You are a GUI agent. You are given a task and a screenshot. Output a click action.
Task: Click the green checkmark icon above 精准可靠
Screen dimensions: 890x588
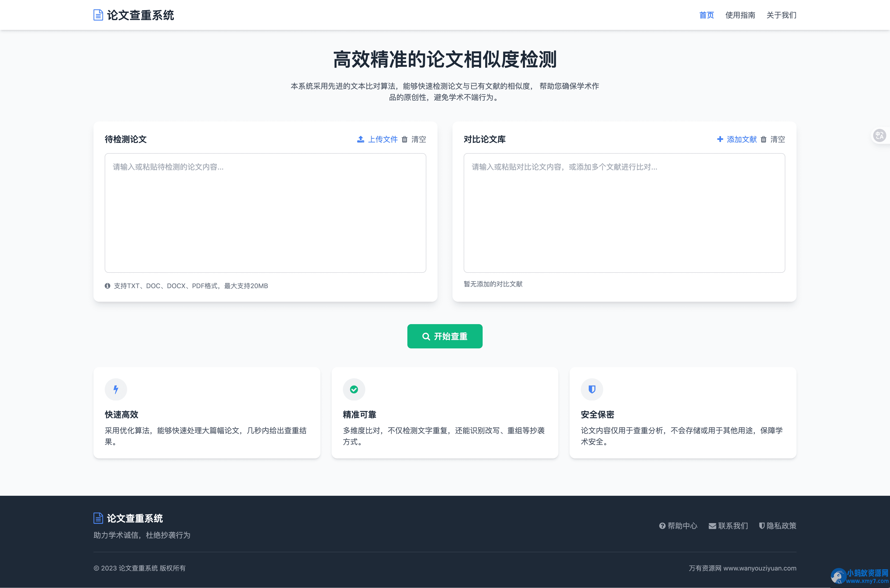[354, 389]
